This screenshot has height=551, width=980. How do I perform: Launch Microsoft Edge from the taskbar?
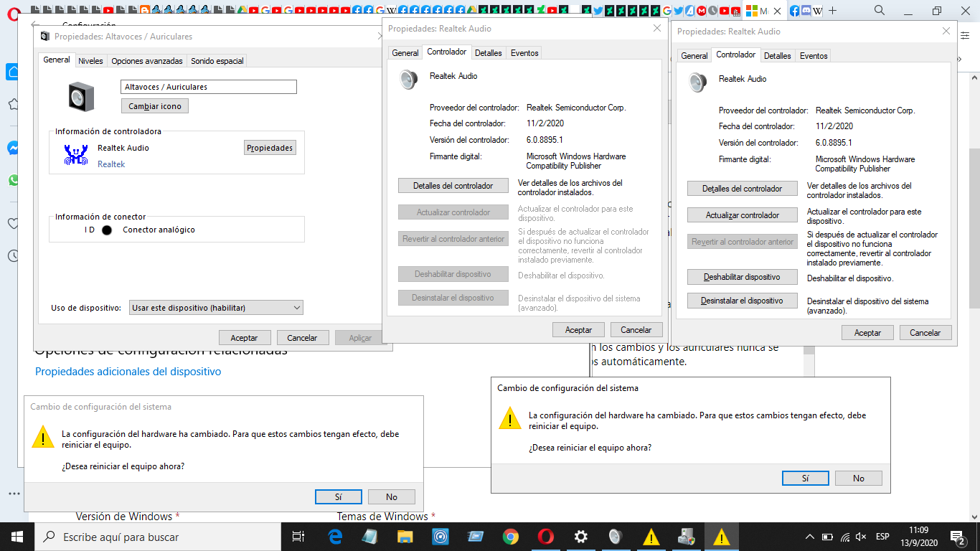335,537
